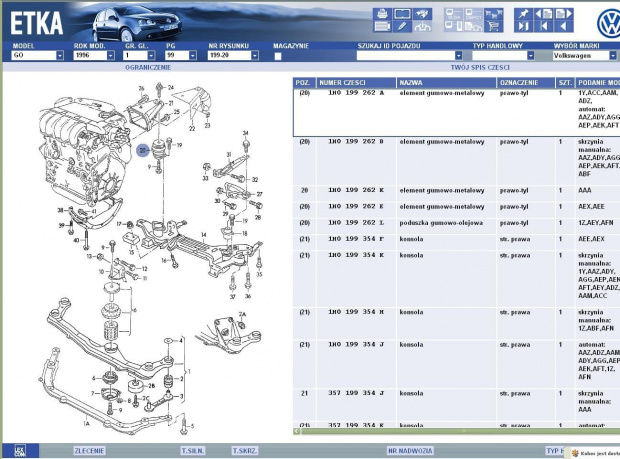Expand the GR. GL. dropdown

tap(151, 55)
